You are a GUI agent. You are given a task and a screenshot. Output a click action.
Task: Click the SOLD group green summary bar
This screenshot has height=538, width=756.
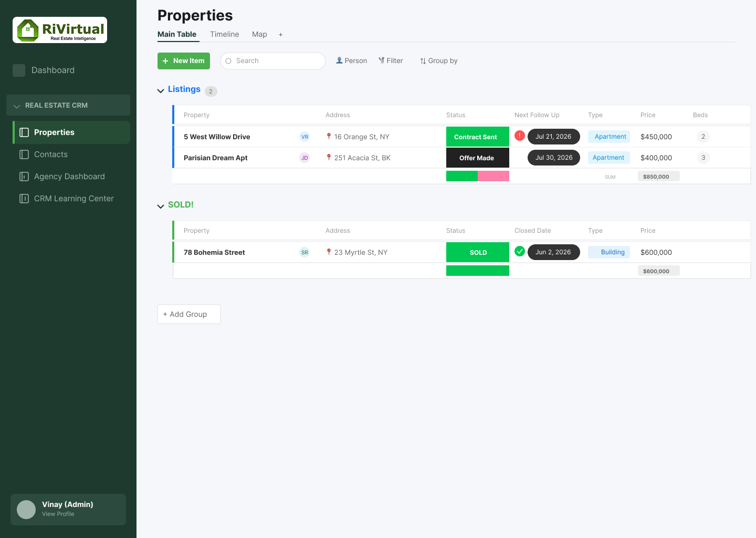(x=478, y=271)
